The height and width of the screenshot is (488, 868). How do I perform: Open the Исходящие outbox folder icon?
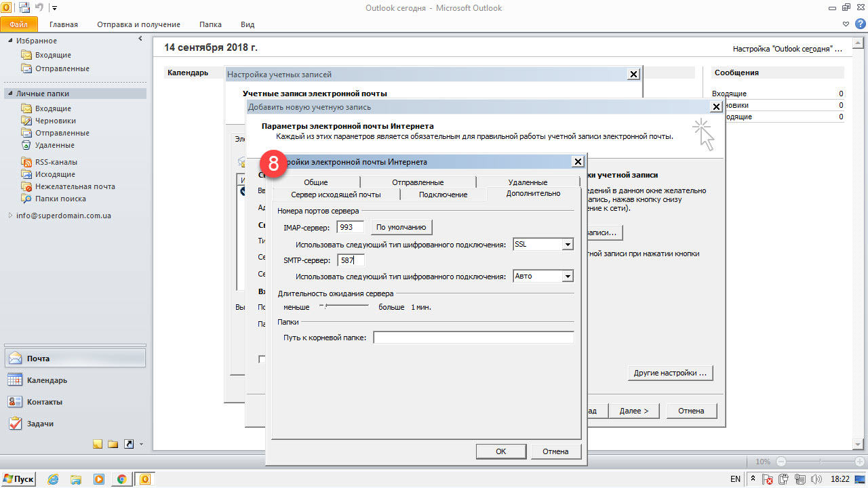tap(26, 174)
